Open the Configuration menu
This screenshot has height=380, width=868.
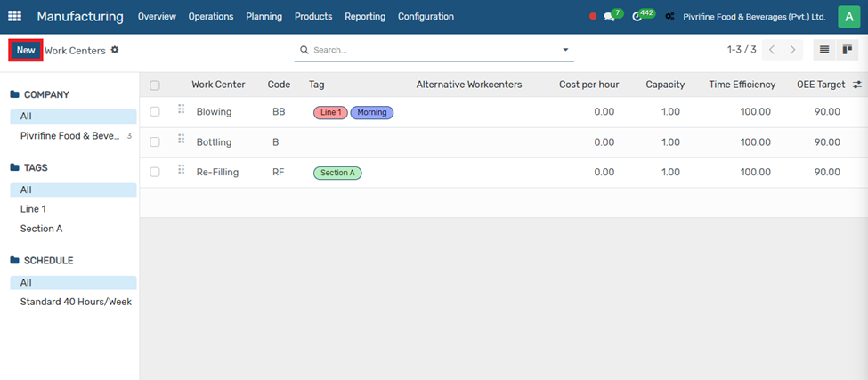426,17
